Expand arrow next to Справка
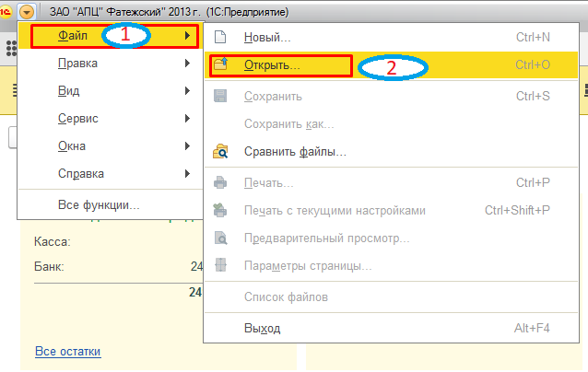The width and height of the screenshot is (588, 372). pyautogui.click(x=187, y=174)
